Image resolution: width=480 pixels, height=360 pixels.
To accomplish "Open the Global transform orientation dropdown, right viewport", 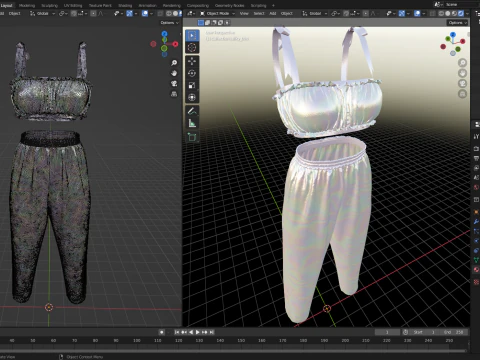I will pyautogui.click(x=315, y=13).
